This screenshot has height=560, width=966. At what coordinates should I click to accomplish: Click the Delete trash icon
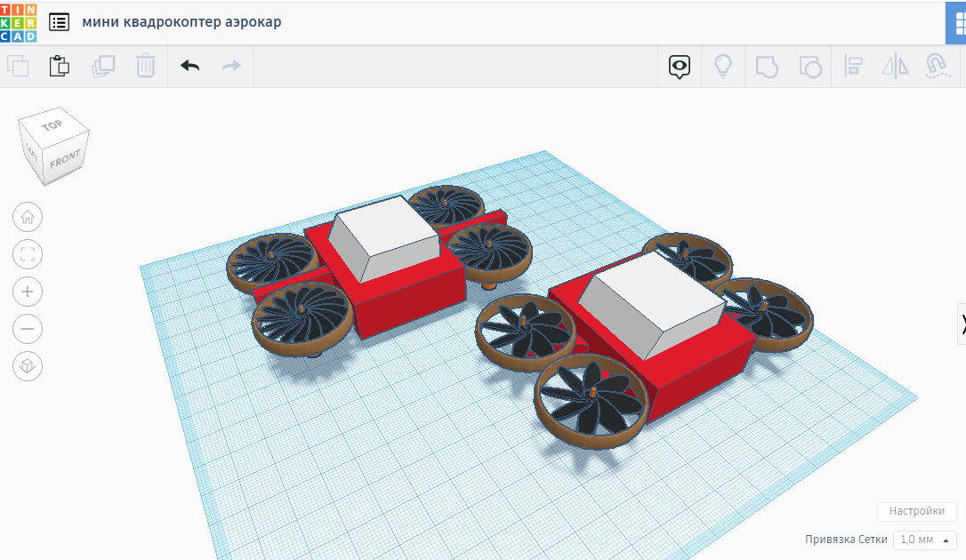click(145, 66)
